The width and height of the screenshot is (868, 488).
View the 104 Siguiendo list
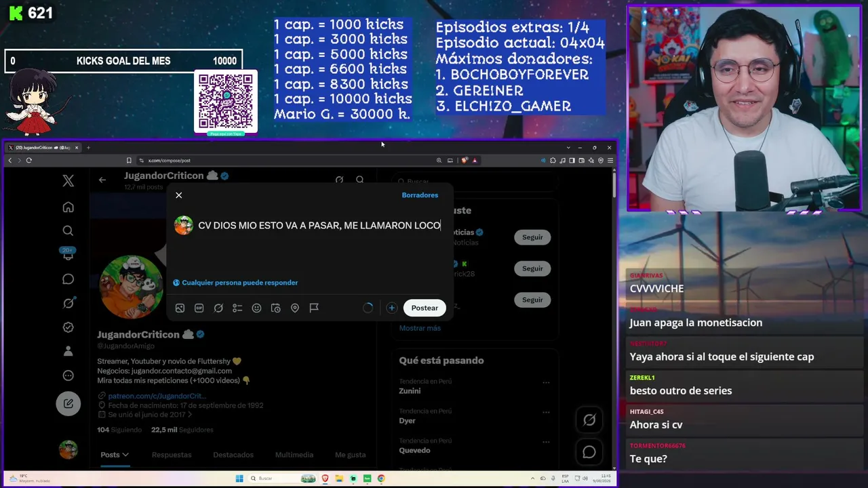pyautogui.click(x=119, y=430)
